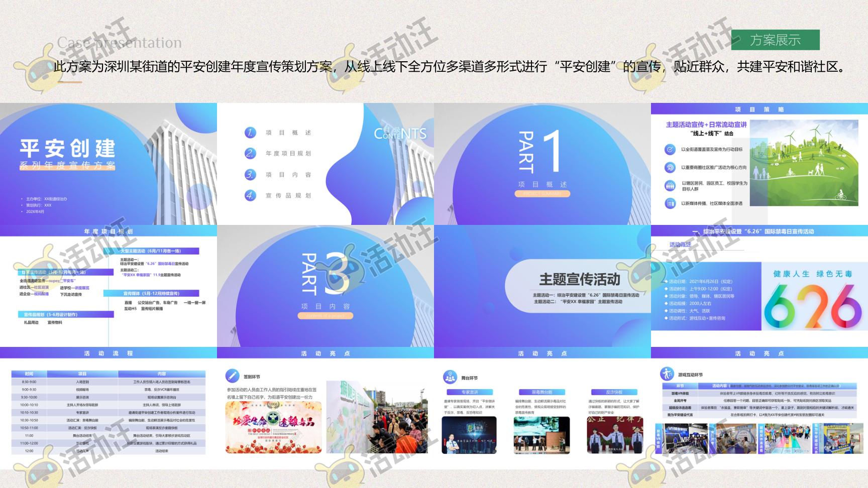Select the 专家宣讲 blue label
The width and height of the screenshot is (868, 488).
(x=470, y=392)
